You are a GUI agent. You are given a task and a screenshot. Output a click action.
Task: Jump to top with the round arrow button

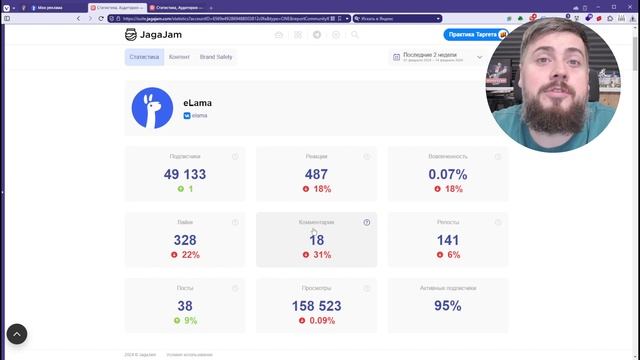pos(17,334)
